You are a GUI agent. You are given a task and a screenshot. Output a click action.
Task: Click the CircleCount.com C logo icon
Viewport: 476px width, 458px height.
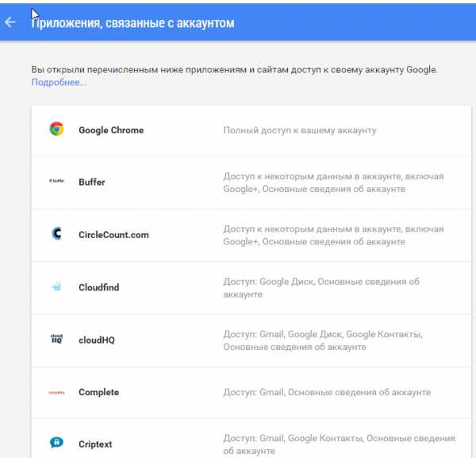point(57,233)
